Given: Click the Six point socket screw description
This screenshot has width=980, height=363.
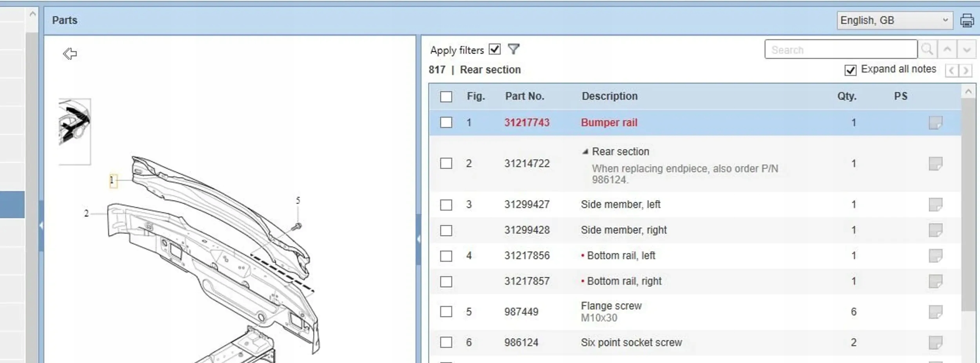Looking at the screenshot, I should click(632, 342).
